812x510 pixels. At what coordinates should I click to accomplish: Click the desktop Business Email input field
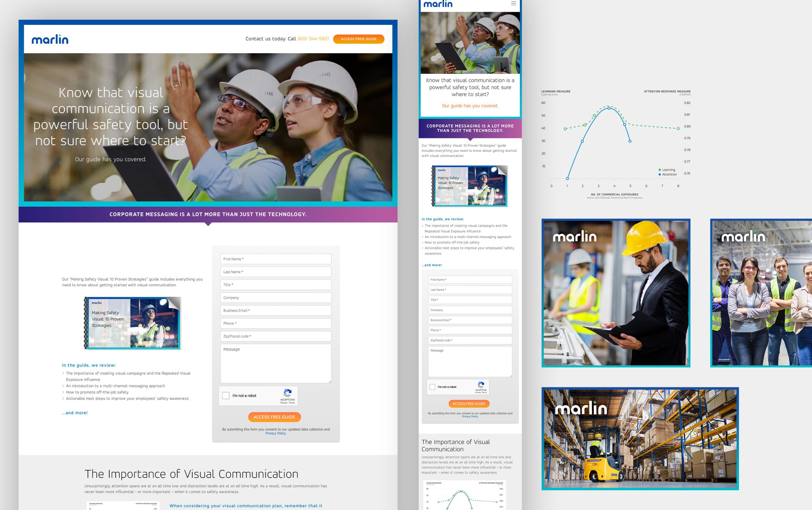click(275, 310)
